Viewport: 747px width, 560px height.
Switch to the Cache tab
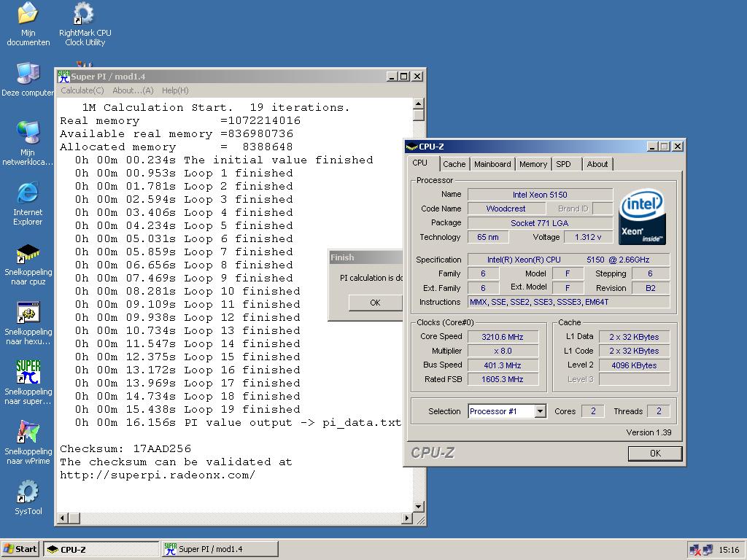[454, 164]
